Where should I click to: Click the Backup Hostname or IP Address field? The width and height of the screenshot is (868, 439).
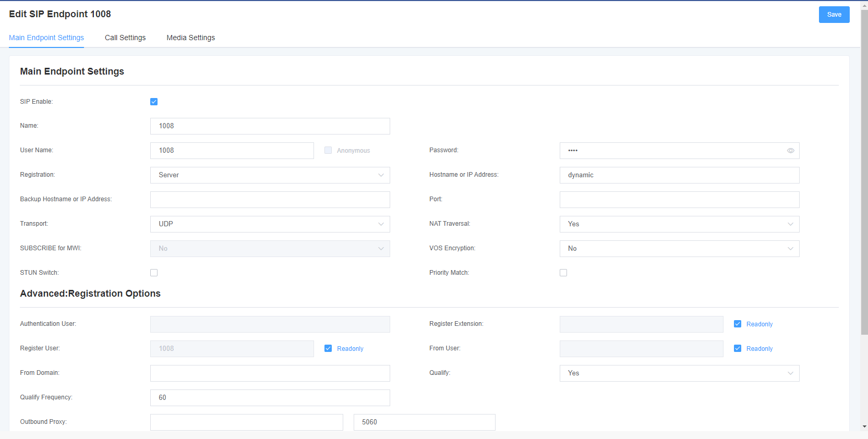pos(270,200)
